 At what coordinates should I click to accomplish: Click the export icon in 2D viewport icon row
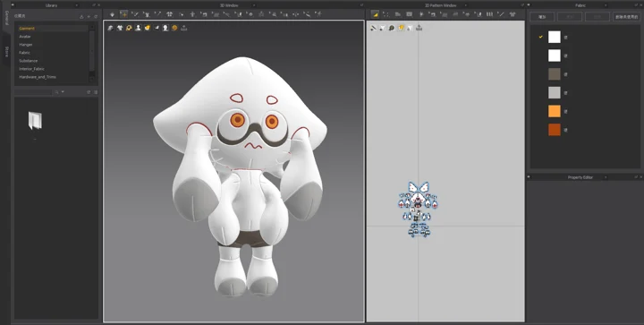click(x=419, y=28)
